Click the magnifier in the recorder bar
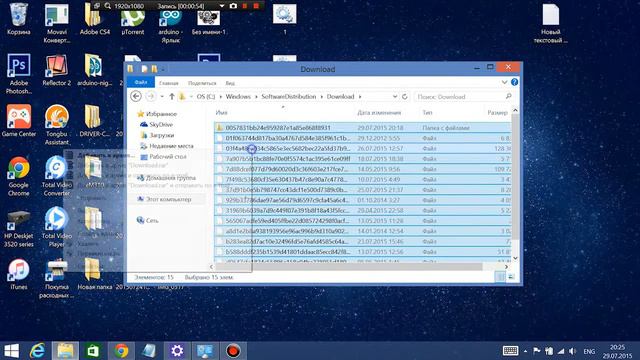 click(108, 6)
